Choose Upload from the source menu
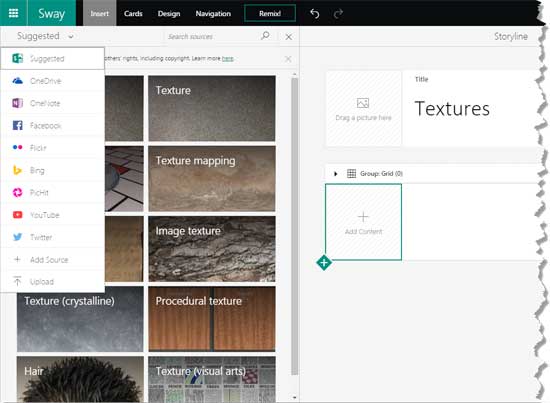The image size is (550, 403). pyautogui.click(x=53, y=281)
